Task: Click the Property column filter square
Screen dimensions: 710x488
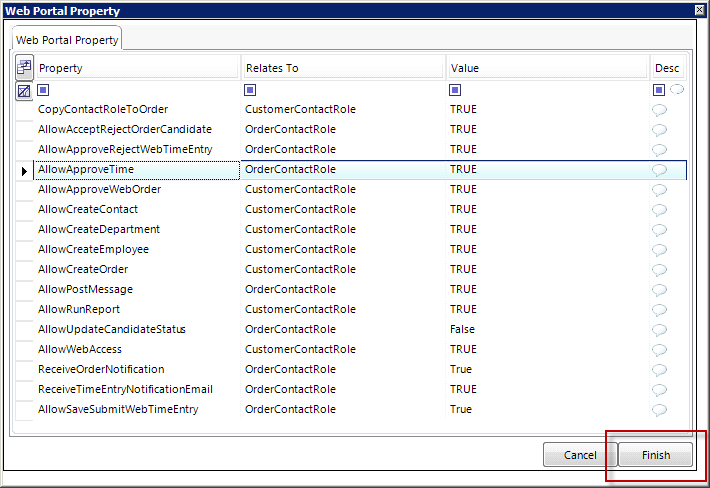Action: pos(43,90)
